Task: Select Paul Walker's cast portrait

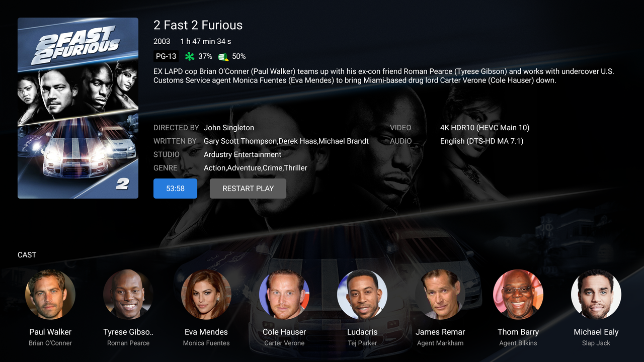Action: click(50, 295)
